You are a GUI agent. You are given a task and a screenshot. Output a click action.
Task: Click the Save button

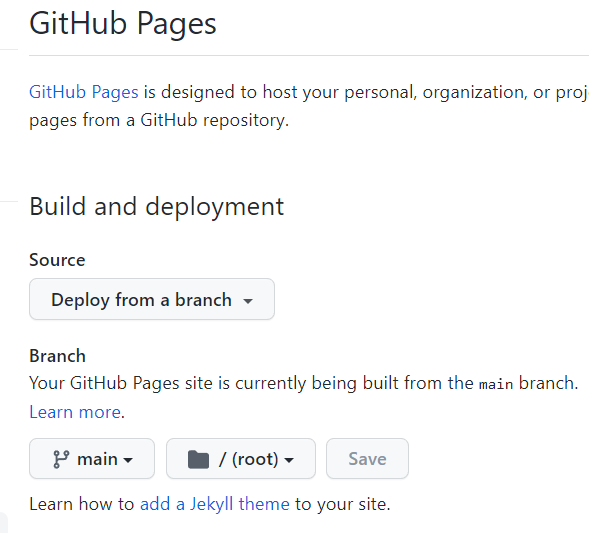(367, 459)
